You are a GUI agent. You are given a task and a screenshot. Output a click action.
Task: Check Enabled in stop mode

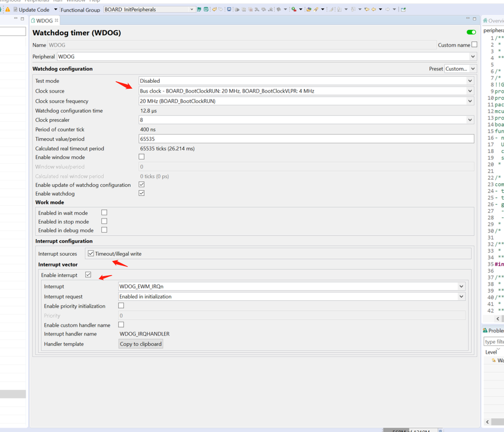(x=104, y=221)
